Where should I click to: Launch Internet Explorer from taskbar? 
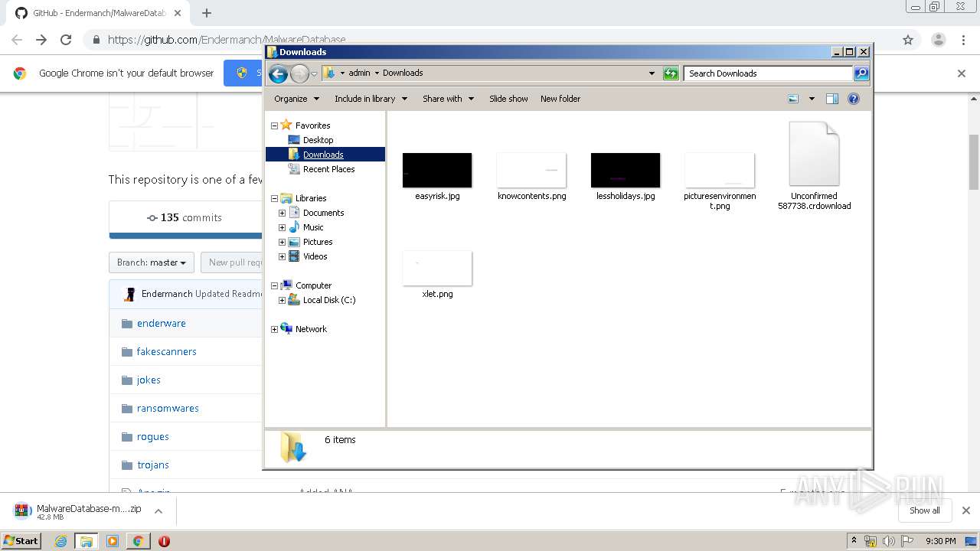click(60, 541)
